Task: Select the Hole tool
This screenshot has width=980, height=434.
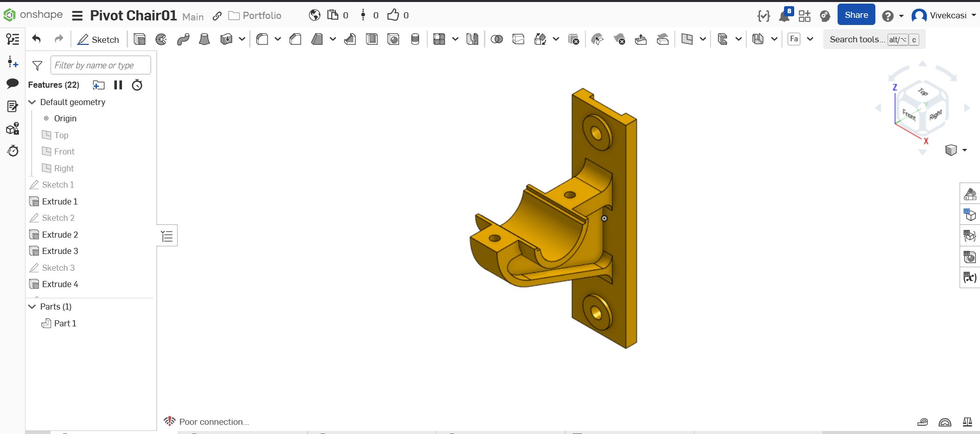Action: [x=394, y=39]
